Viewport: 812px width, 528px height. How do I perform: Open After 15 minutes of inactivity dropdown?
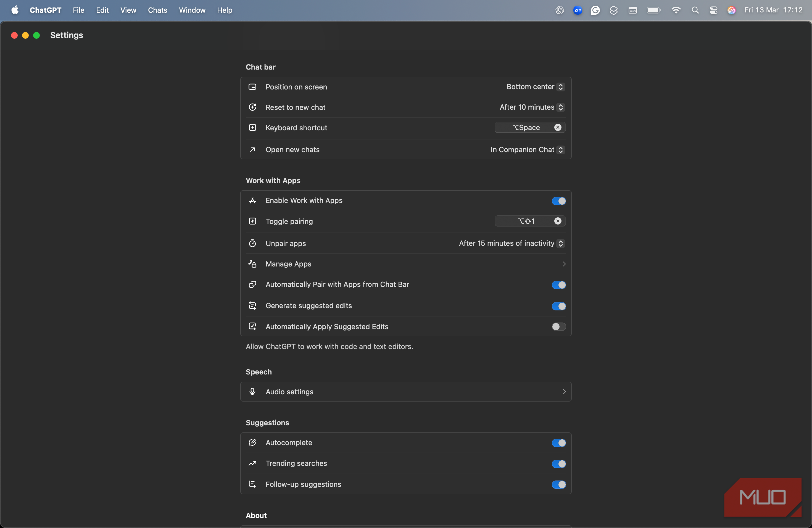point(512,243)
